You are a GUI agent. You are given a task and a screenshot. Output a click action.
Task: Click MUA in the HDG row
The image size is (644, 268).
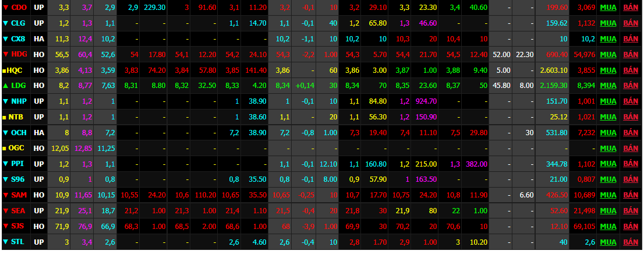click(608, 54)
